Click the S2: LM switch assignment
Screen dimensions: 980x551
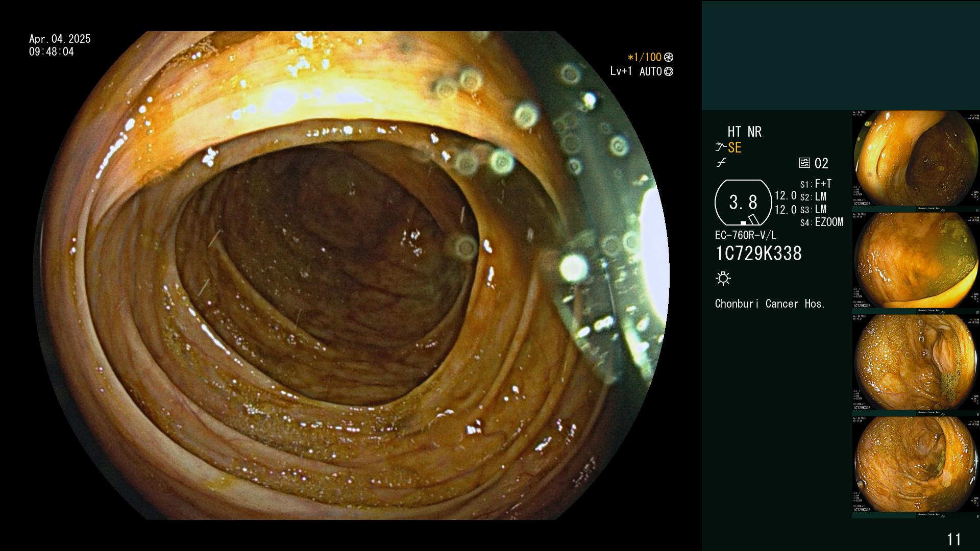tap(813, 196)
